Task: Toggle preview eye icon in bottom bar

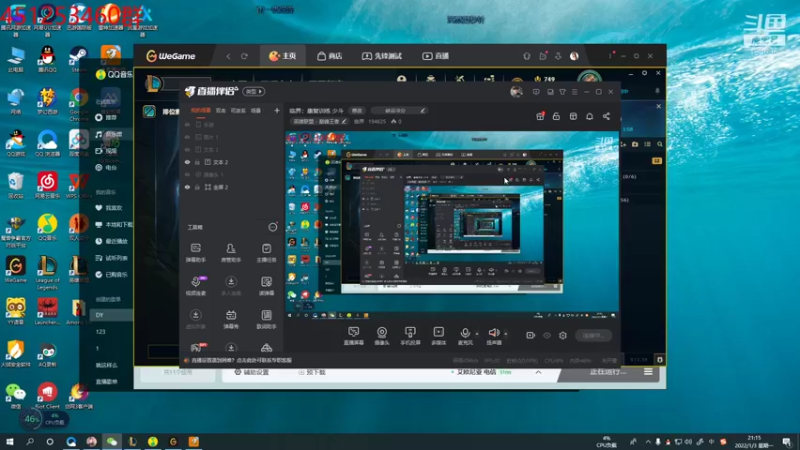Action: [547, 335]
